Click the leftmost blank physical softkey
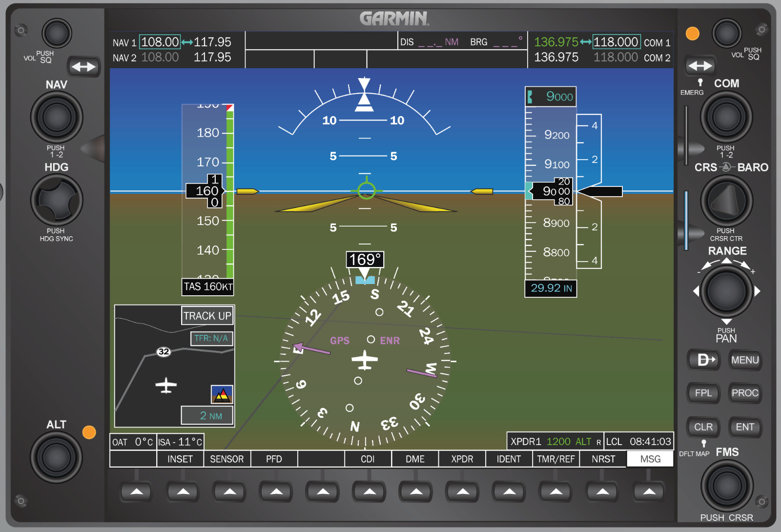The image size is (781, 532). pyautogui.click(x=137, y=491)
